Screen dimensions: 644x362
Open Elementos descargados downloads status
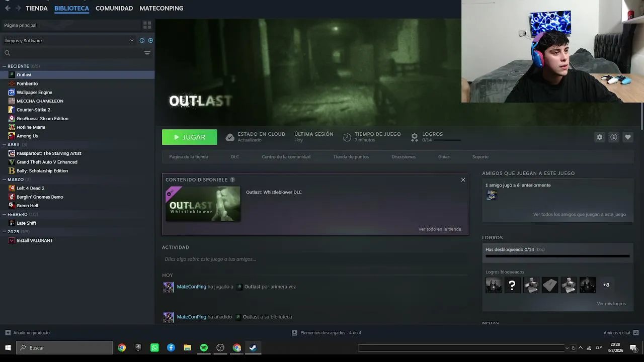(x=327, y=333)
